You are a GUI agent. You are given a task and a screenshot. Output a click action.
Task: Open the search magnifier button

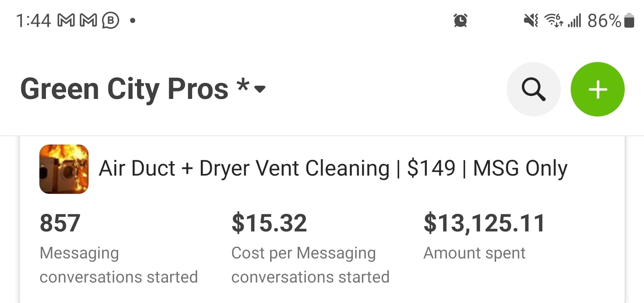click(x=533, y=89)
